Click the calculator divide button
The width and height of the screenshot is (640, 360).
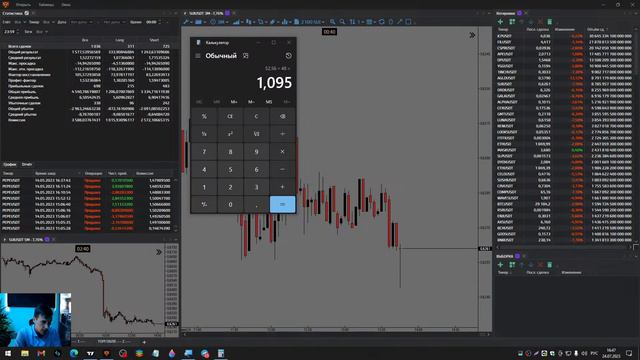282,134
